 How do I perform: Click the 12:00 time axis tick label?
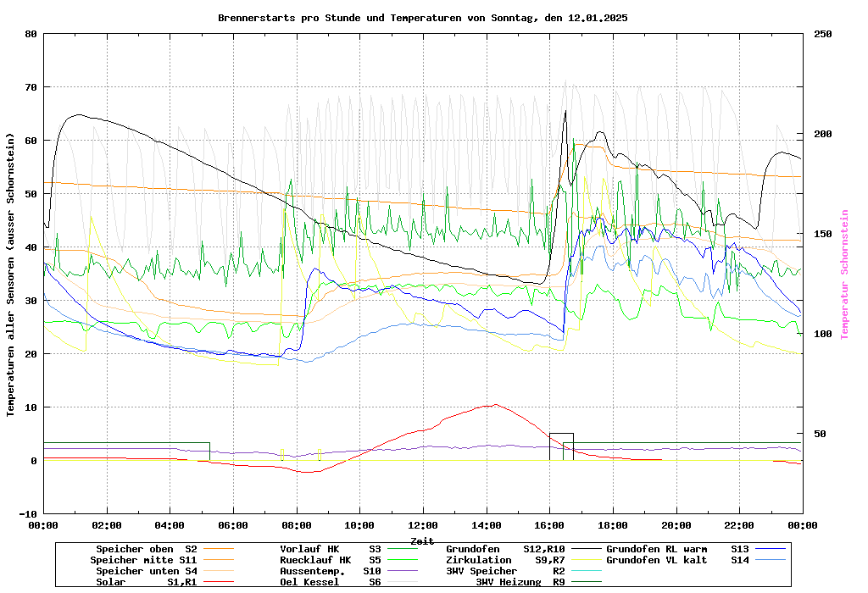[x=422, y=526]
